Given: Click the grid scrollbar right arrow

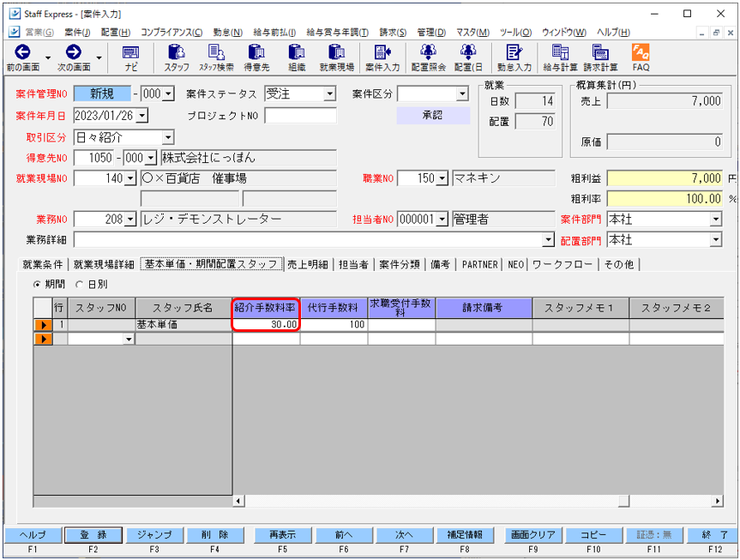Looking at the screenshot, I should (x=718, y=501).
